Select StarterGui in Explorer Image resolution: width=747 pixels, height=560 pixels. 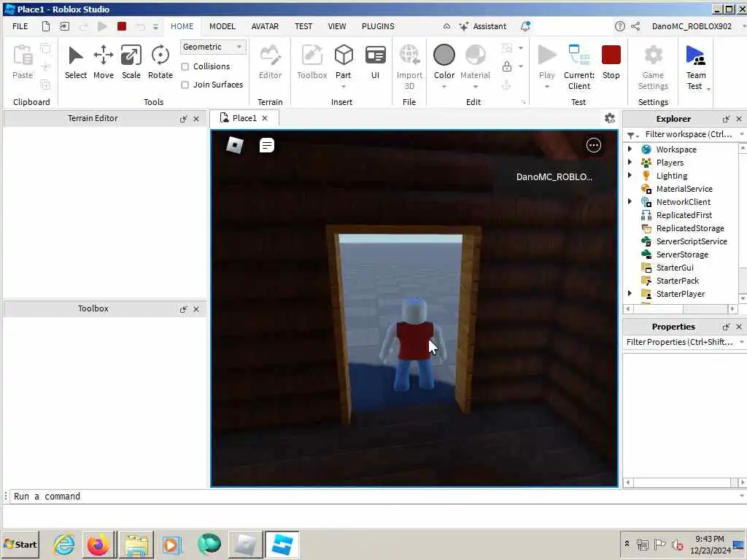675,268
